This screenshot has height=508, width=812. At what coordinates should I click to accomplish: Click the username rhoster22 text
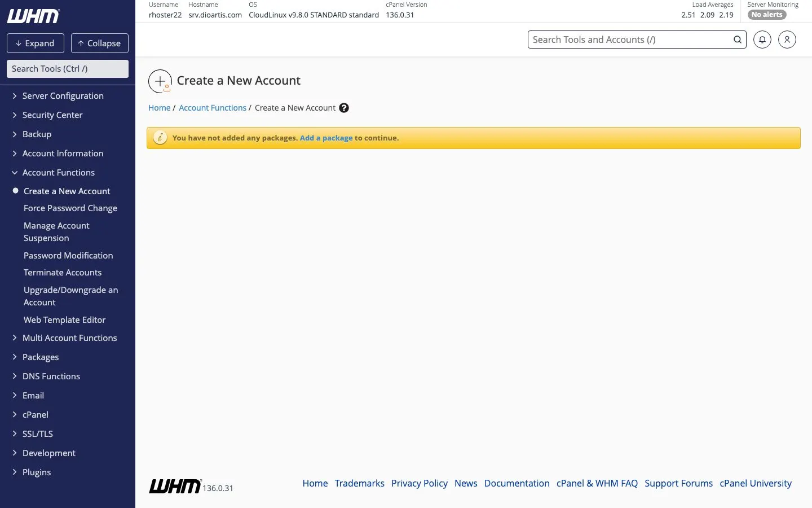point(165,15)
